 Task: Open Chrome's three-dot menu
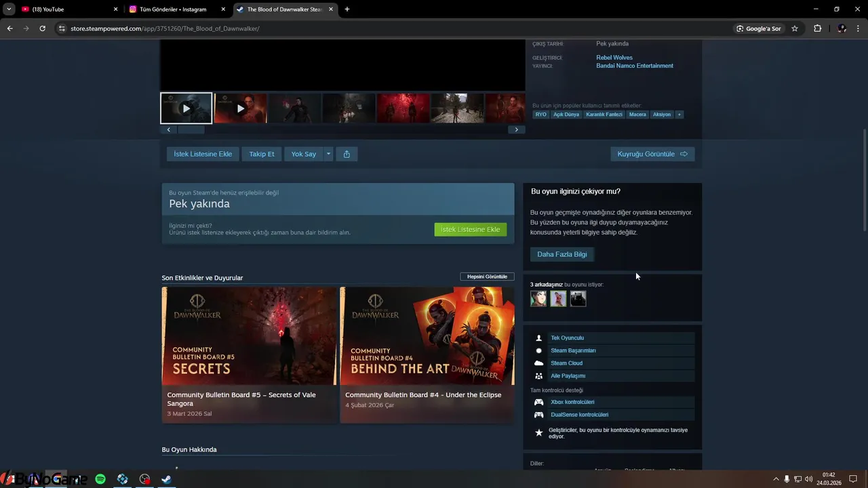(858, 28)
